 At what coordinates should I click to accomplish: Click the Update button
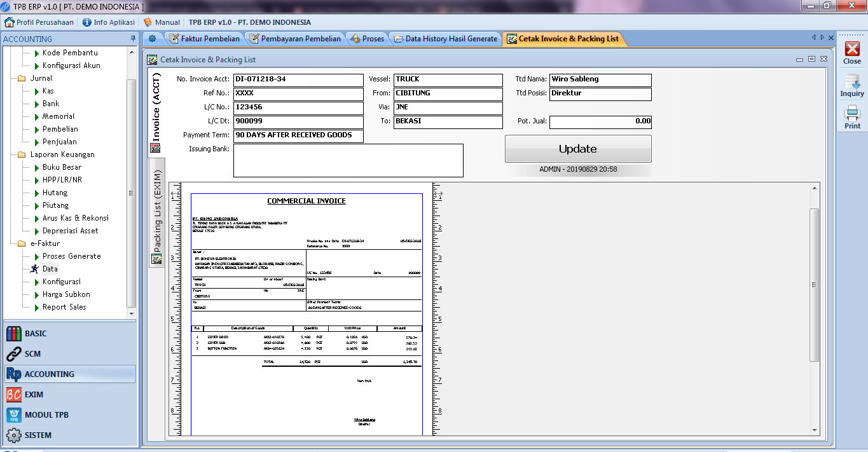577,149
